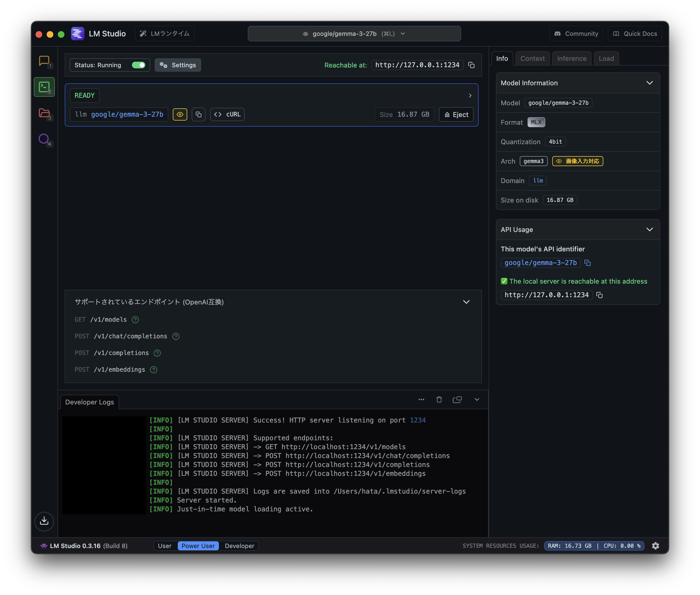Open the google/gemma-3-27b model selector dropdown
The image size is (700, 595).
(354, 34)
